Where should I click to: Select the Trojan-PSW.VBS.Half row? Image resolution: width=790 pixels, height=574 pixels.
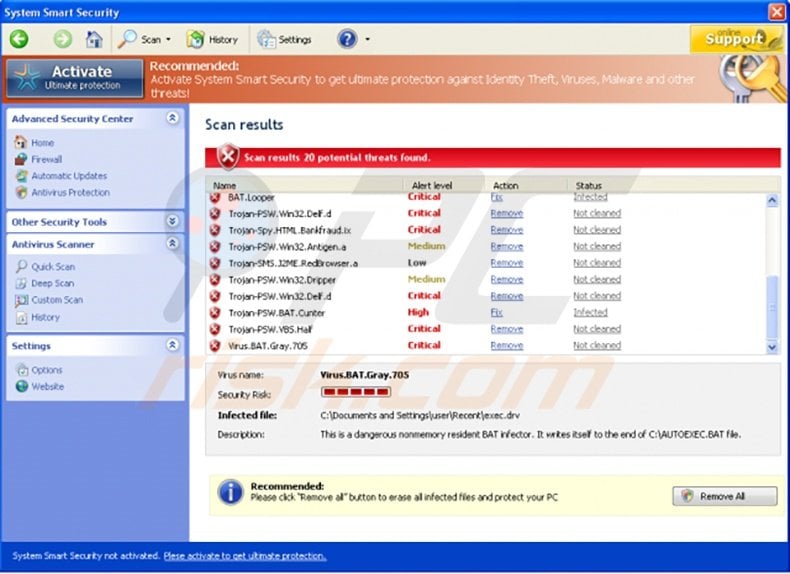pyautogui.click(x=486, y=329)
